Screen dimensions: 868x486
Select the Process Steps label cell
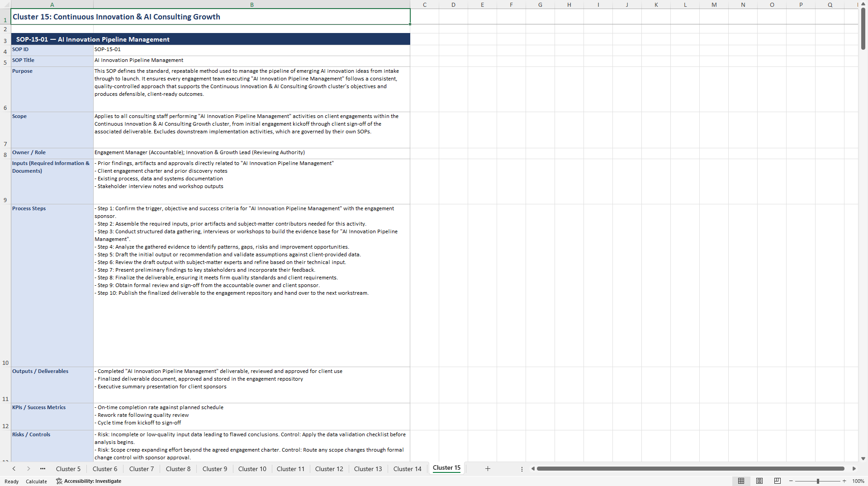pos(52,286)
